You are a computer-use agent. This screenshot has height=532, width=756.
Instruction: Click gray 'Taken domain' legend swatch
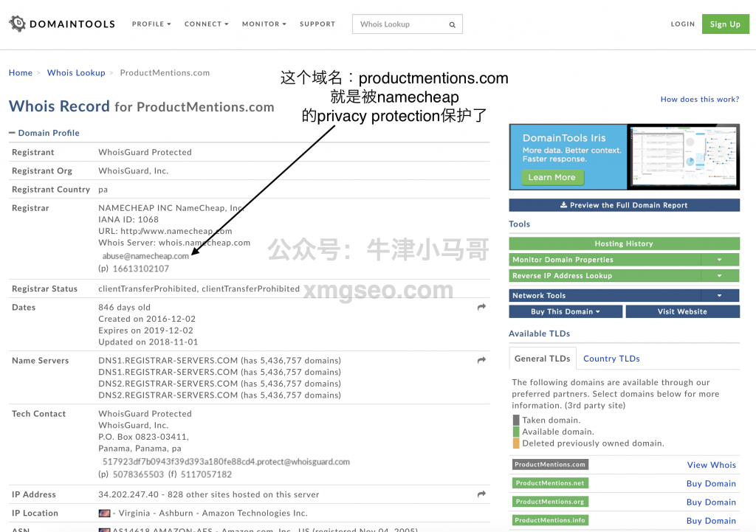516,420
